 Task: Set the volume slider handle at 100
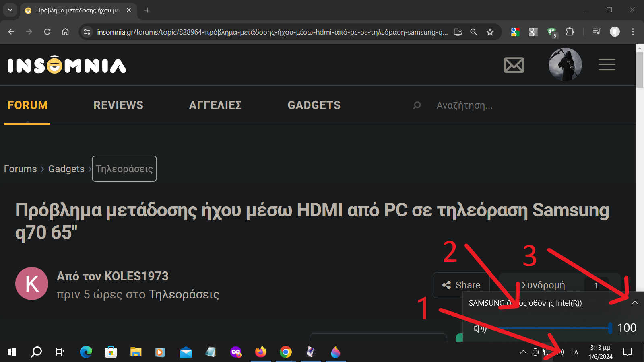coord(610,328)
